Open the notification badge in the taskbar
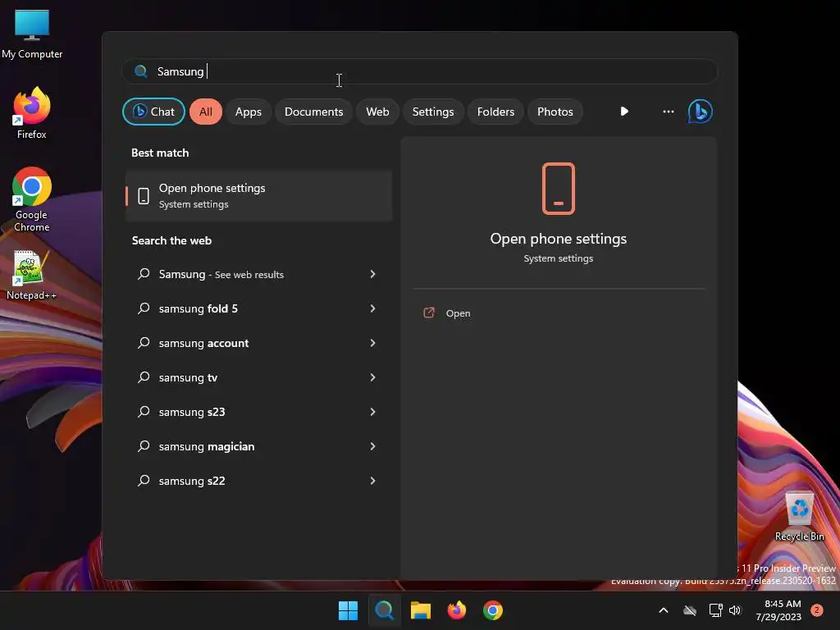 (817, 610)
